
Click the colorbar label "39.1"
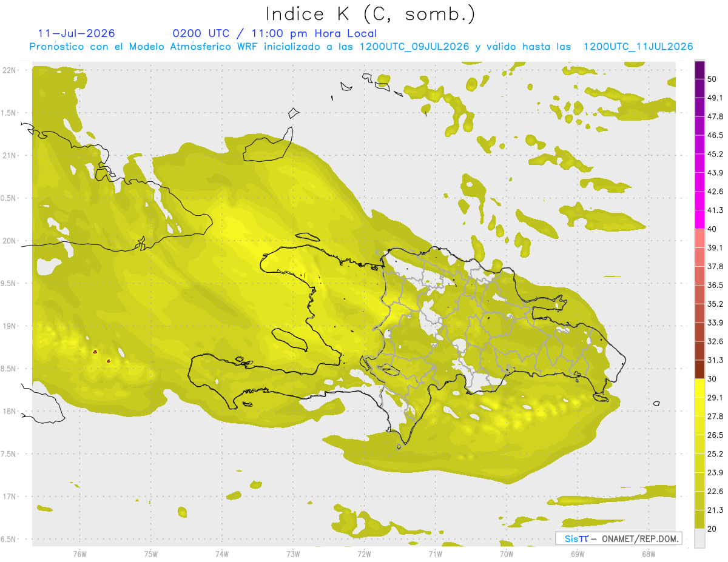715,247
